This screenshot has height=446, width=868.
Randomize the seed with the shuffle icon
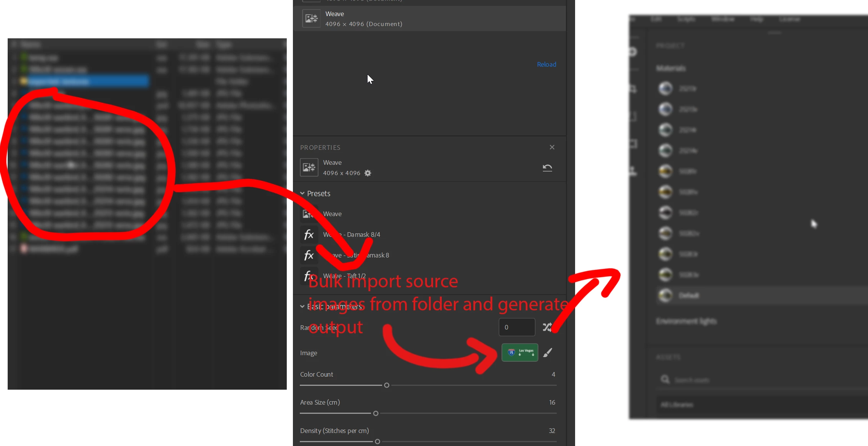[x=547, y=327]
